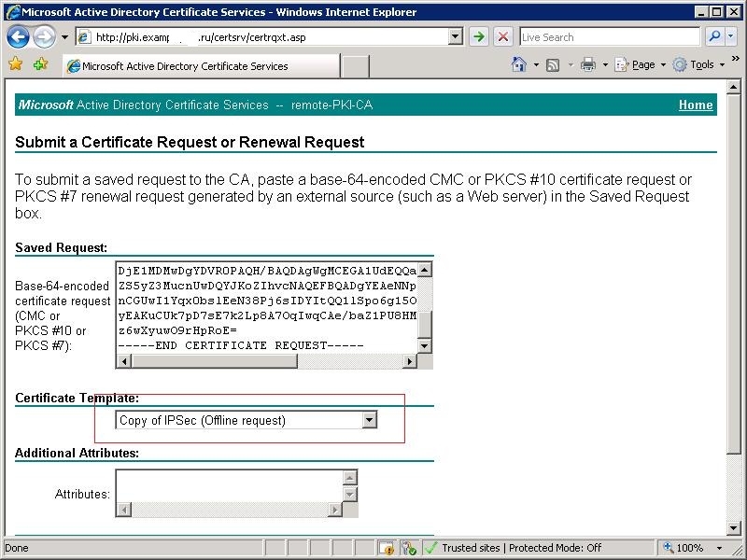Image resolution: width=747 pixels, height=560 pixels.
Task: Open the Favorites Center star icon
Action: pos(16,63)
